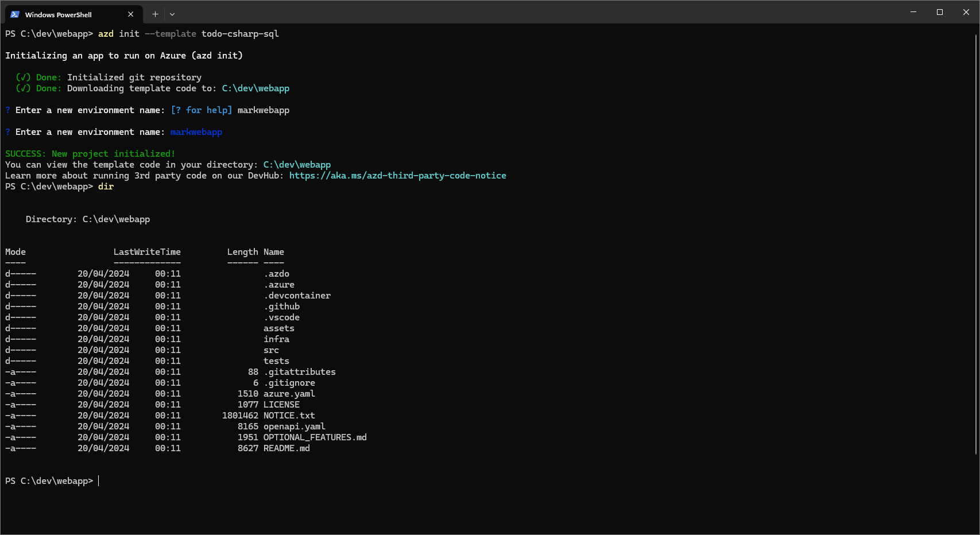This screenshot has height=535, width=980.
Task: Click the 8627 length value
Action: coord(248,448)
